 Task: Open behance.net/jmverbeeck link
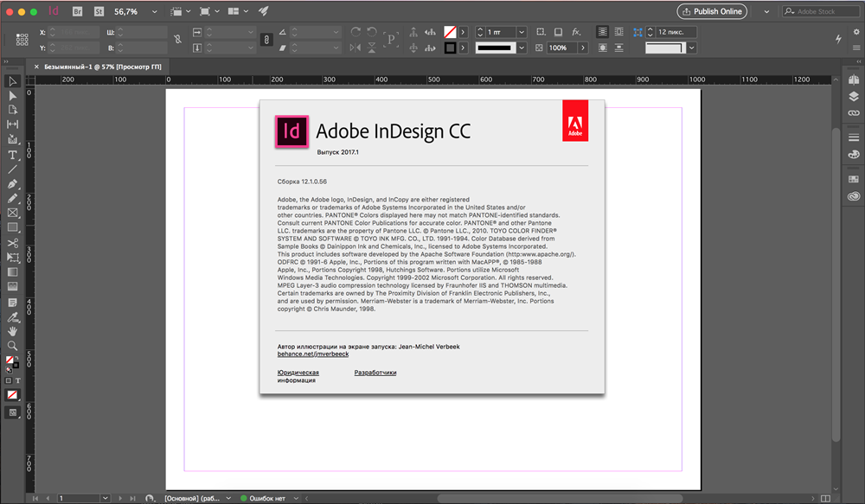pos(313,354)
